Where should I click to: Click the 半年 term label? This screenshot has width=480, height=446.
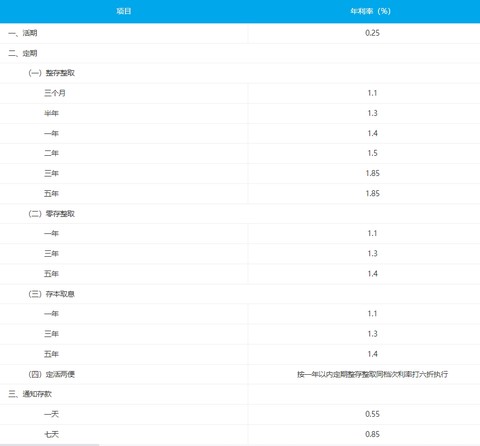coord(51,113)
